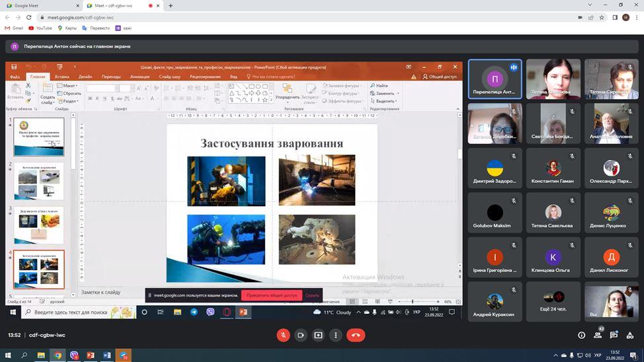
Task: Open the Анимация ribbon tab
Action: tap(140, 77)
